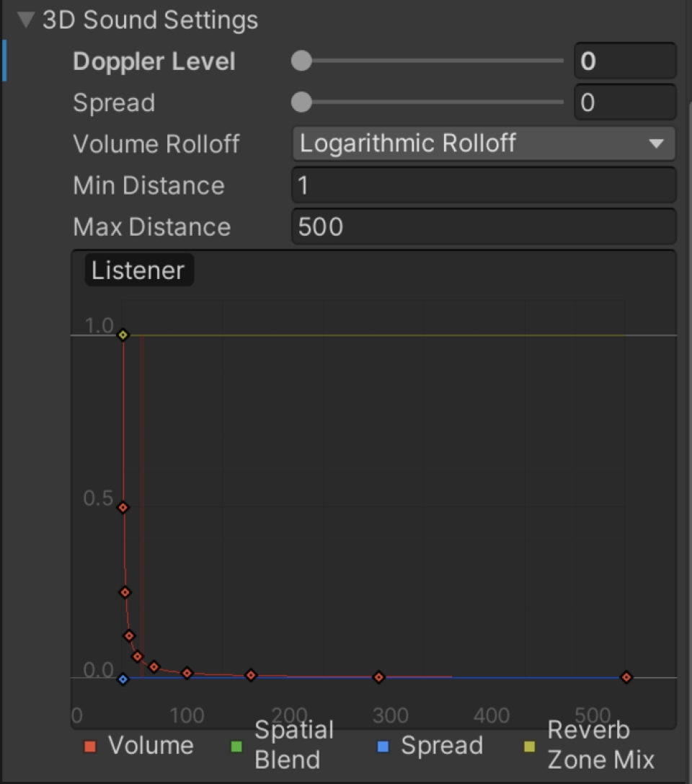Click the Doppler Level value box

pos(624,61)
